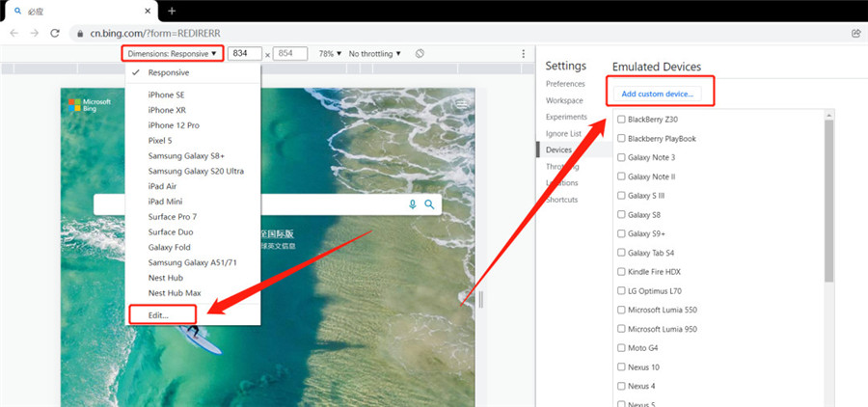The width and height of the screenshot is (868, 407).
Task: Select iPhone 12 Pro from device list
Action: coord(174,125)
